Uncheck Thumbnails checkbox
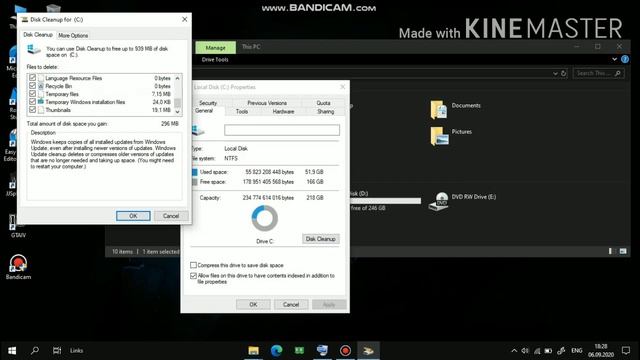The width and height of the screenshot is (640, 360). pos(32,109)
